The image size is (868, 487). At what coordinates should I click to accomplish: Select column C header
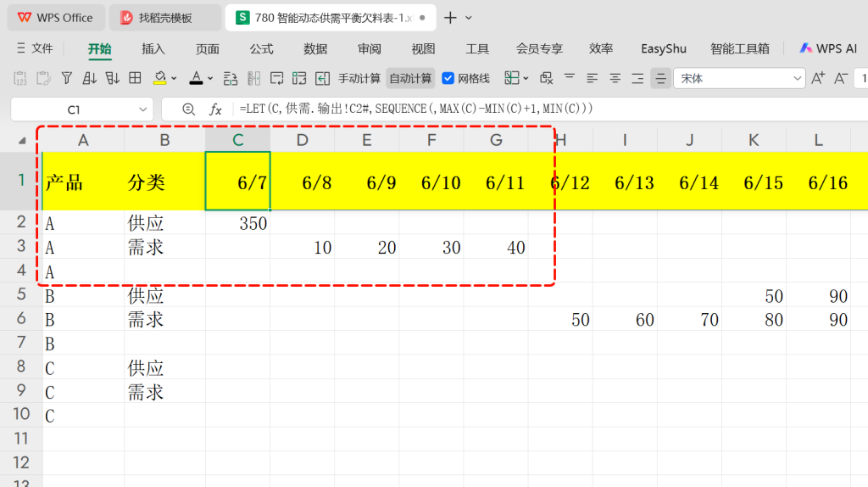point(237,140)
